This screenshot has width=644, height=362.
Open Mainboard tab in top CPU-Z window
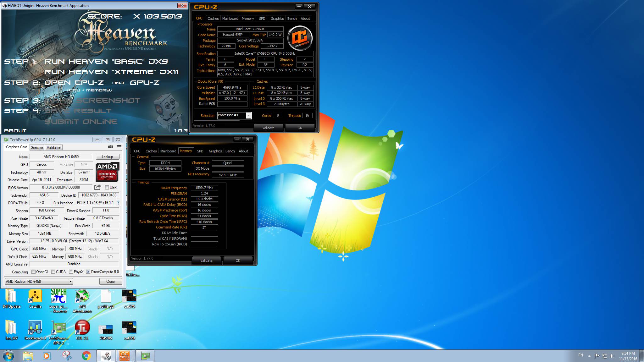tap(230, 19)
